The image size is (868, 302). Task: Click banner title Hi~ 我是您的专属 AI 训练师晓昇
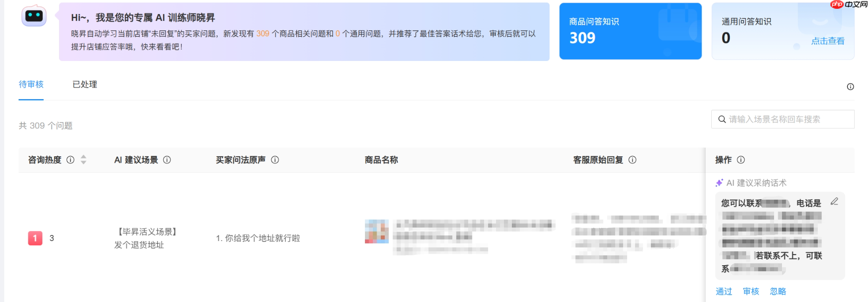point(143,18)
